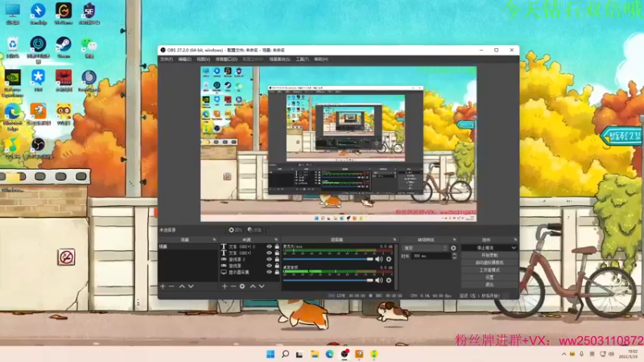Add a new scene with the plus icon

click(x=163, y=286)
